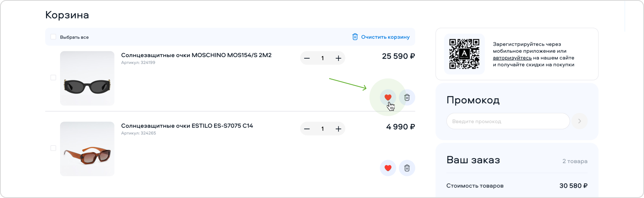
Task: Delete MOSCHINO sunglasses with trash icon
Action: coord(407,97)
